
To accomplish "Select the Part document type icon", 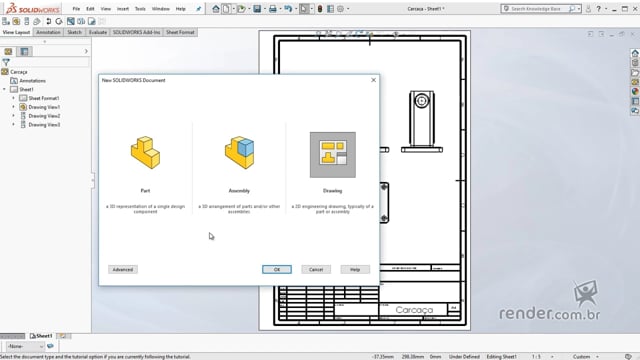I will pos(145,153).
